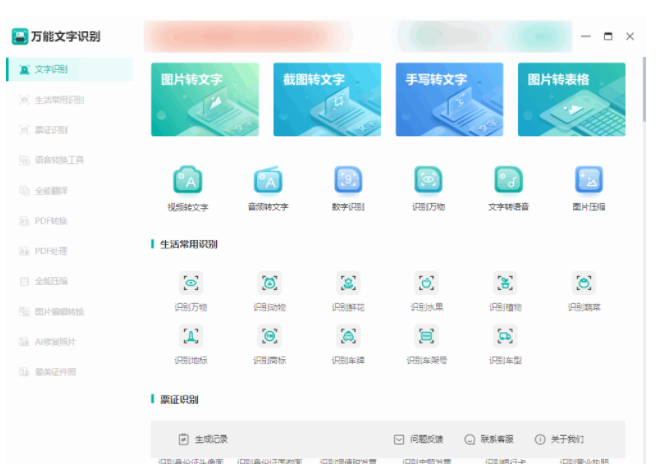Open 生成记录 in the bottom bar
This screenshot has height=475, width=662.
pos(204,439)
